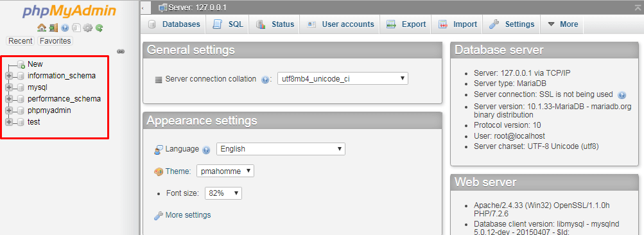Click the text 'User: root@localhost'
644x235 pixels.
[x=509, y=135]
